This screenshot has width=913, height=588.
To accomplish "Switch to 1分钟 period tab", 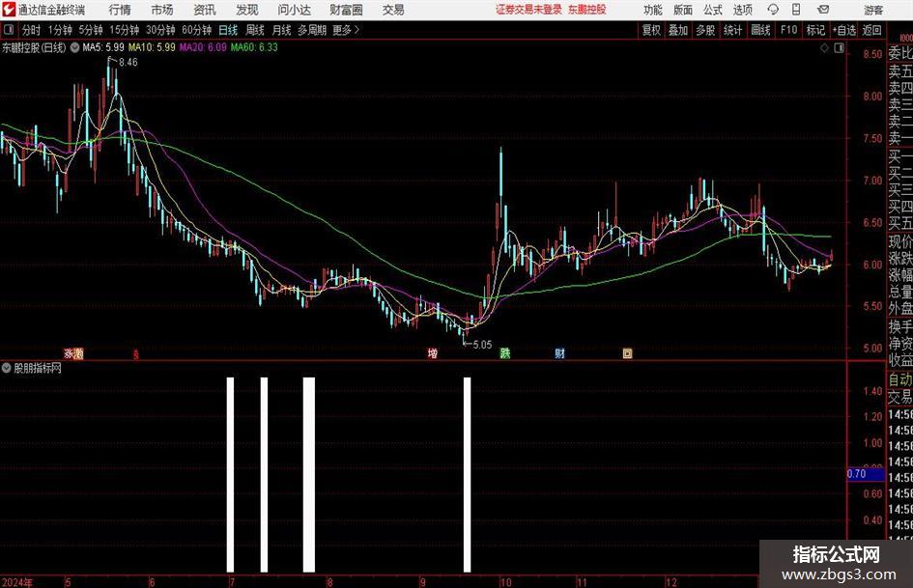I will (59, 30).
